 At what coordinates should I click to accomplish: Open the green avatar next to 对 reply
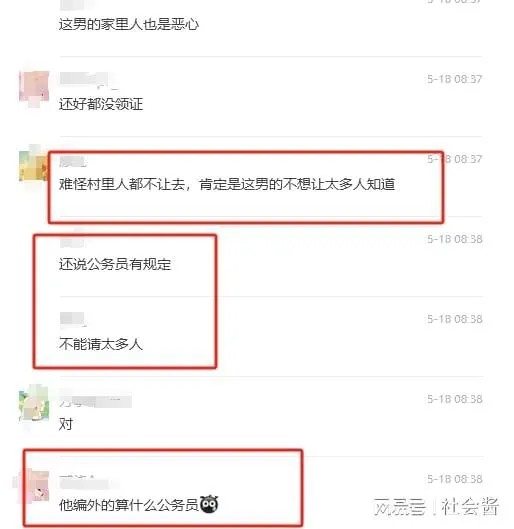[x=34, y=403]
